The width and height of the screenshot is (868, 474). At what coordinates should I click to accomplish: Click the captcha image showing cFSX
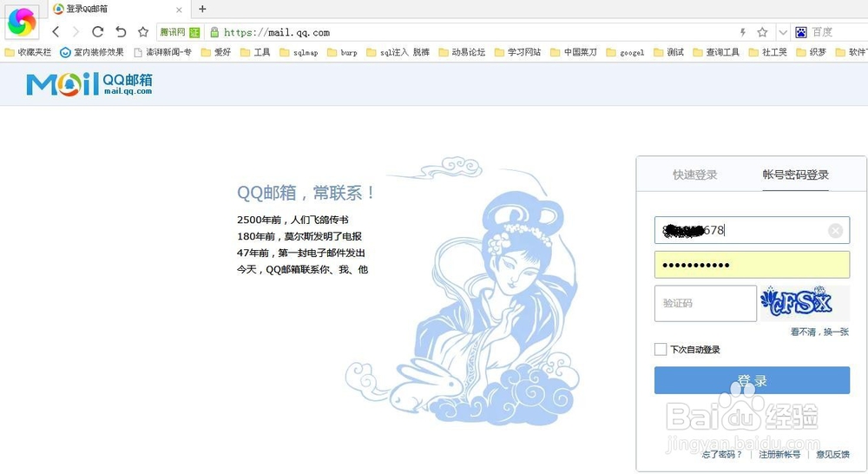pos(805,302)
